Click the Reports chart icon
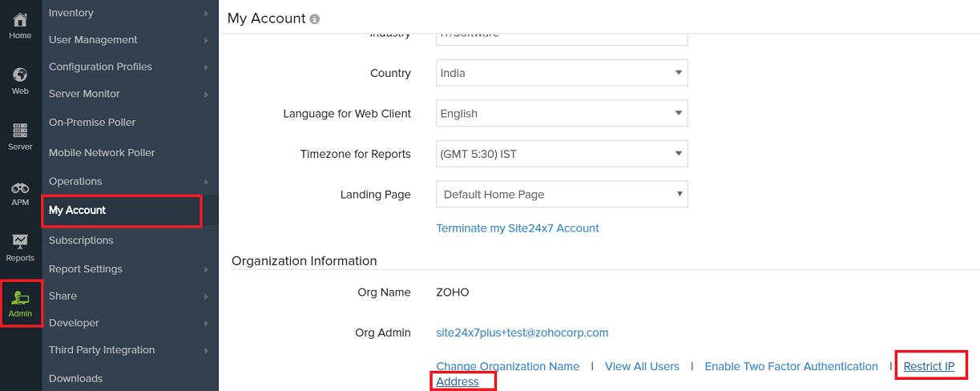 [20, 241]
